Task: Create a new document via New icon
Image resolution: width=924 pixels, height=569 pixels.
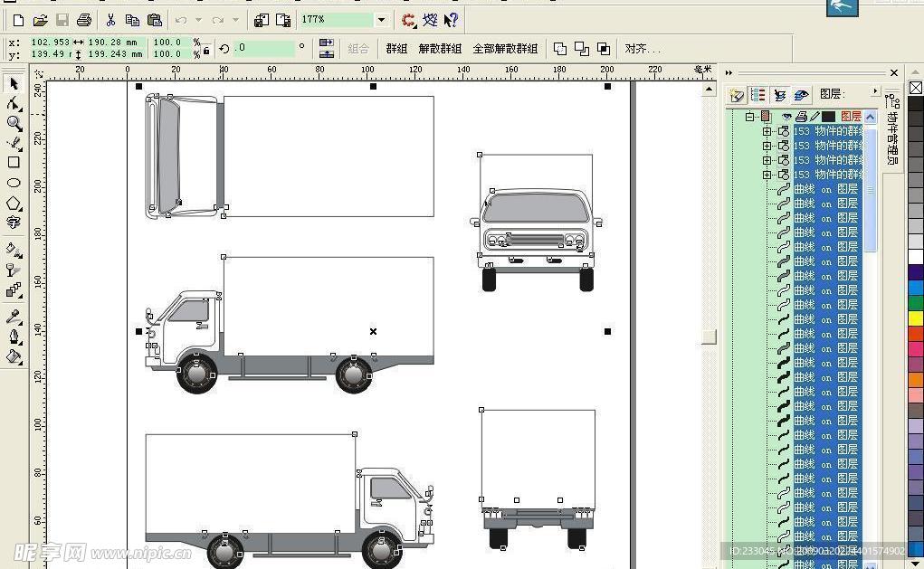Action: [18, 21]
